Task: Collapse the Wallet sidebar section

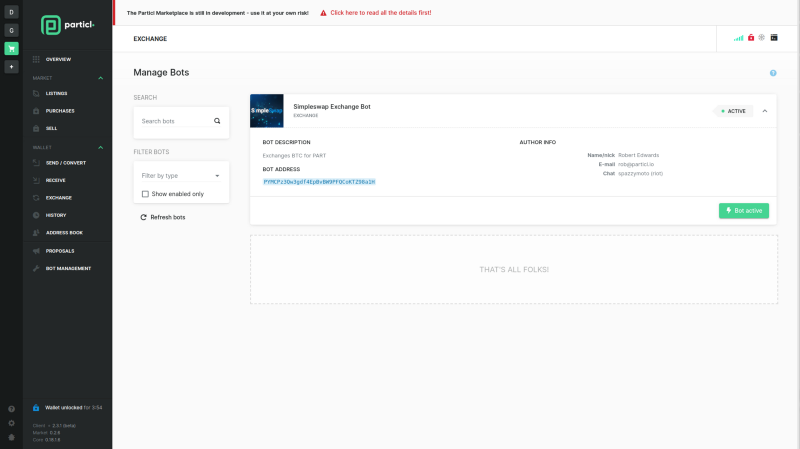Action: coord(101,147)
